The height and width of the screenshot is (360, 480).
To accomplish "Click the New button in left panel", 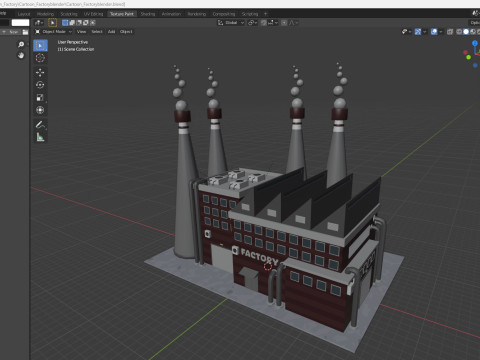I will [x=11, y=32].
